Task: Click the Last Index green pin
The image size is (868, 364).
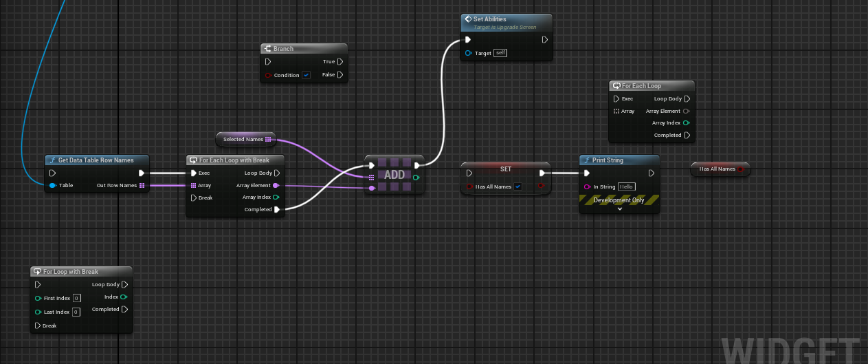Action: click(38, 312)
